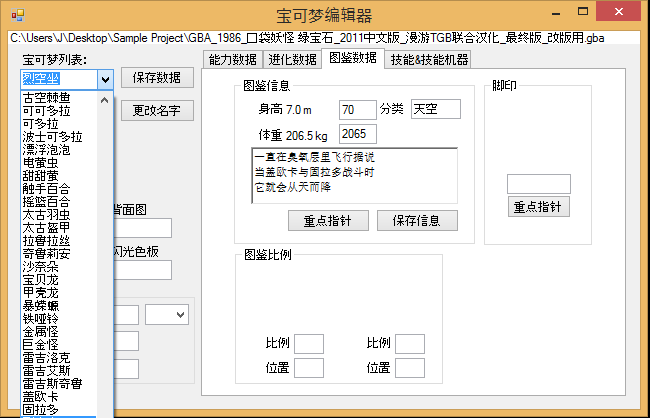The width and height of the screenshot is (650, 418).
Task: Select 太古羽虫 in the list
Action: [x=59, y=215]
